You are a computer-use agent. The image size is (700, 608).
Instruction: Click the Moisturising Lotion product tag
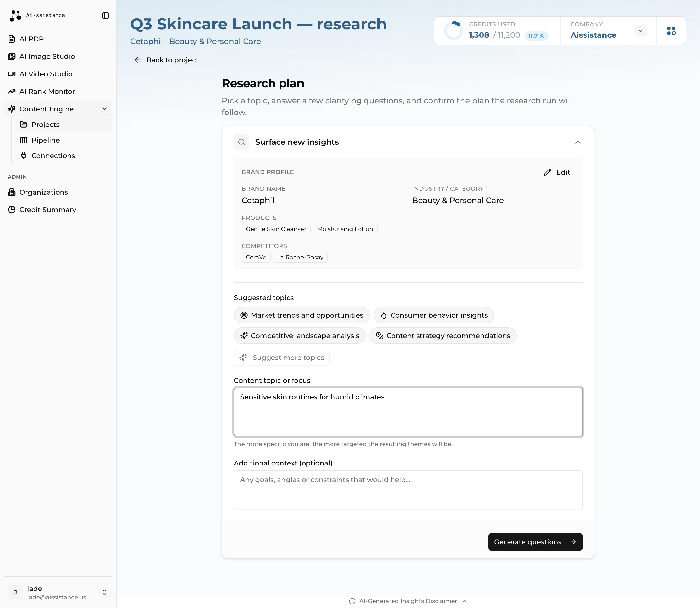pos(345,229)
